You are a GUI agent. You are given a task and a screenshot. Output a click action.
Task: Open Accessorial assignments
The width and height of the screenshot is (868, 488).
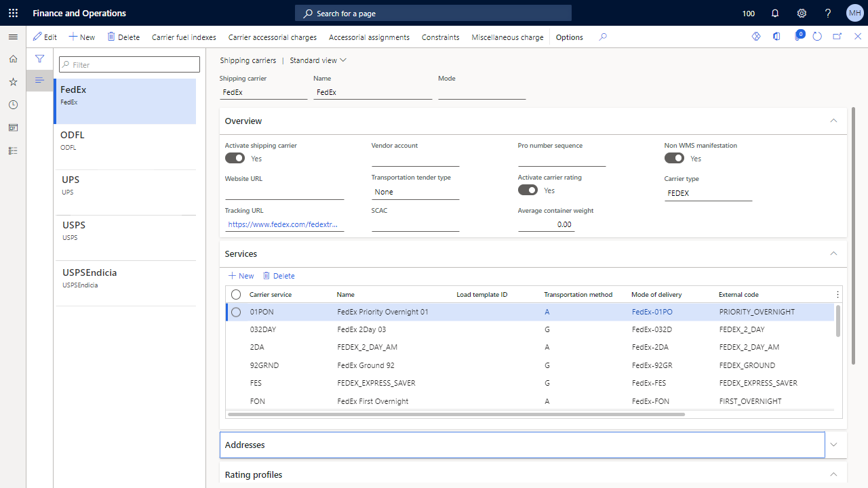pos(369,37)
